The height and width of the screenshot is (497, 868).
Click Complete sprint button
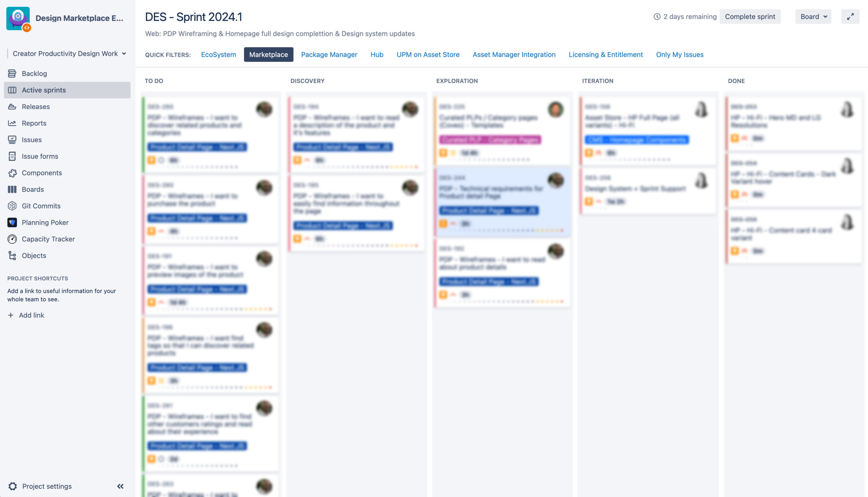point(750,16)
